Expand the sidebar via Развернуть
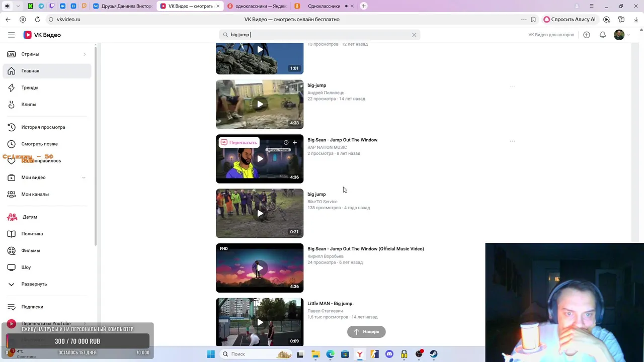 (47, 284)
